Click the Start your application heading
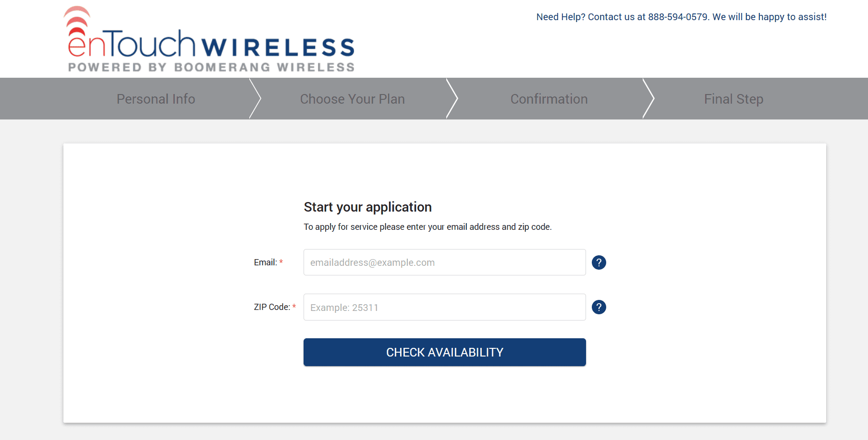 [x=367, y=207]
